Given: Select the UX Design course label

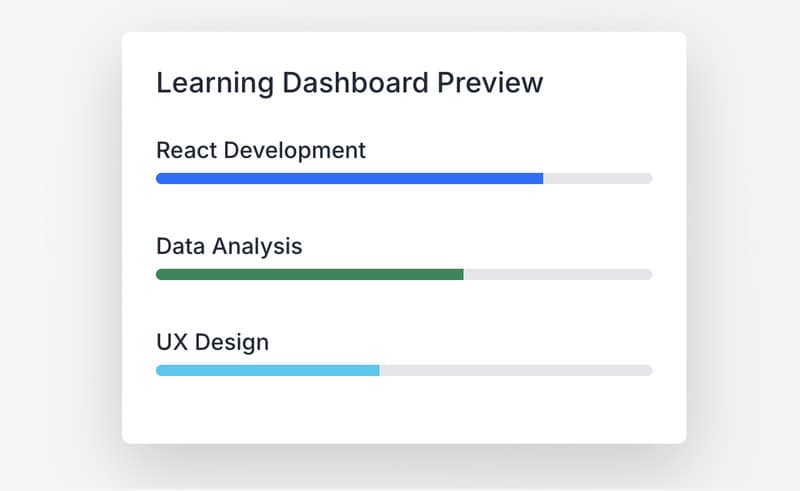Looking at the screenshot, I should point(212,342).
